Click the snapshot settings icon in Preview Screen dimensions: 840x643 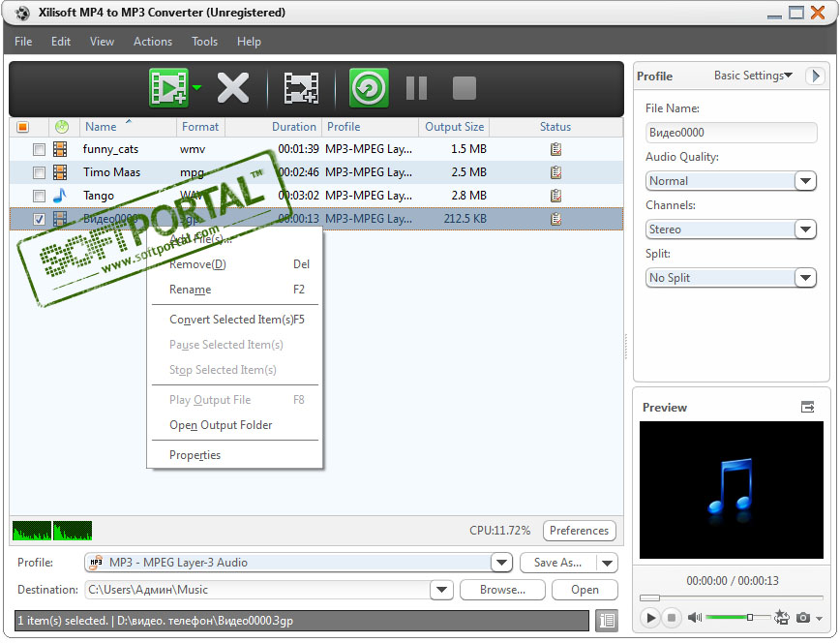pyautogui.click(x=782, y=617)
